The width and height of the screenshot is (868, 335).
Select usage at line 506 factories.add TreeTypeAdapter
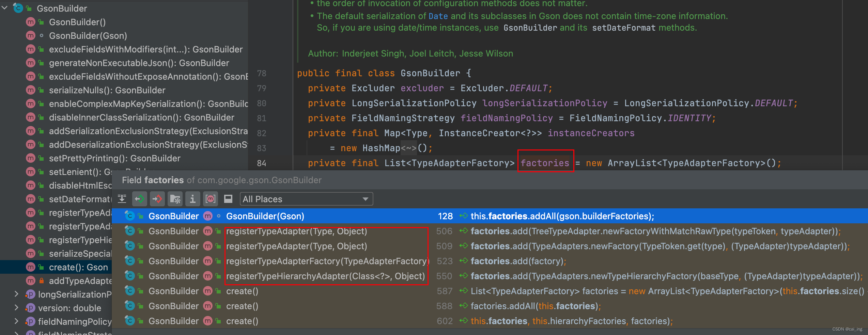pyautogui.click(x=490, y=231)
